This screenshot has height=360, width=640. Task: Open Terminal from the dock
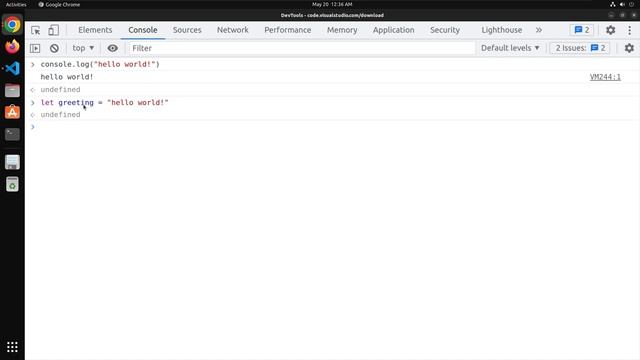point(12,134)
